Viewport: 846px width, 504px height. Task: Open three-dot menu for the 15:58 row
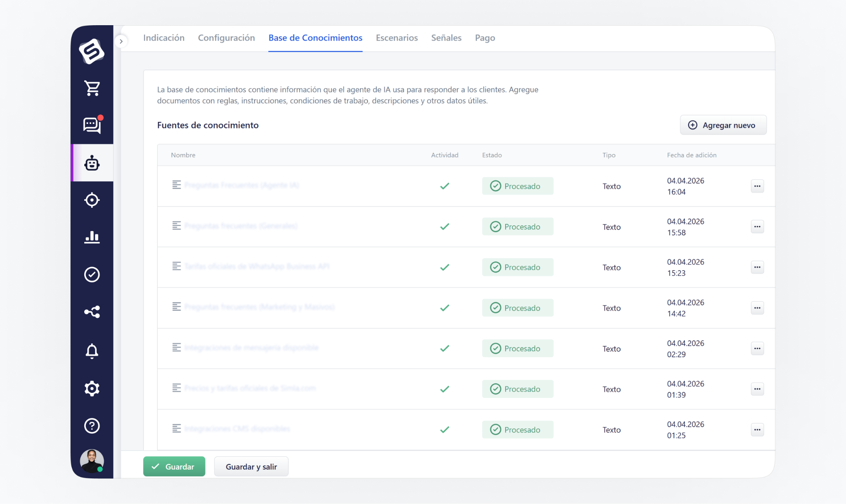pyautogui.click(x=757, y=226)
